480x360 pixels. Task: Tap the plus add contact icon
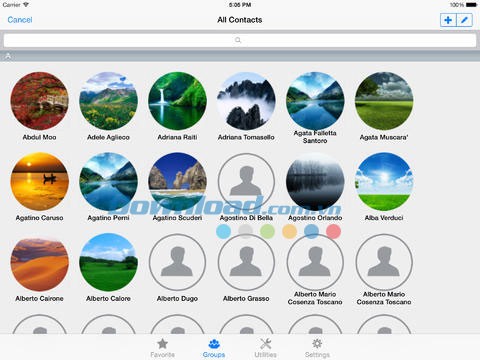point(448,20)
